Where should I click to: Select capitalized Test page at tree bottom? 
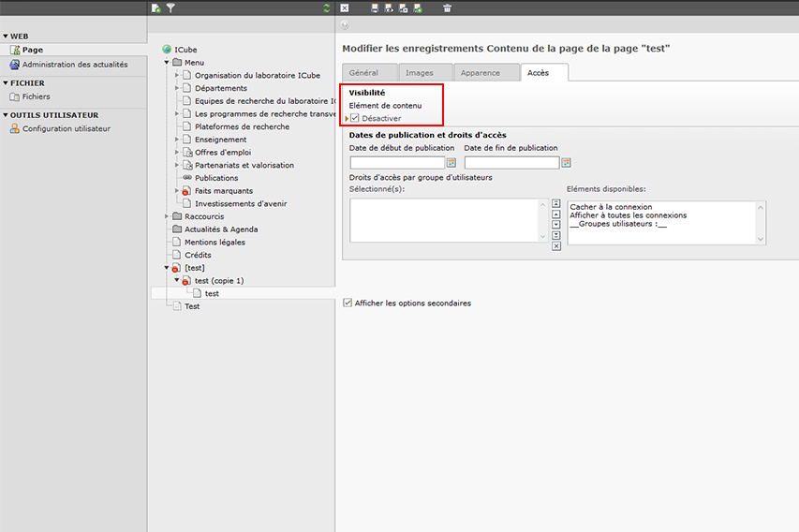[x=192, y=306]
